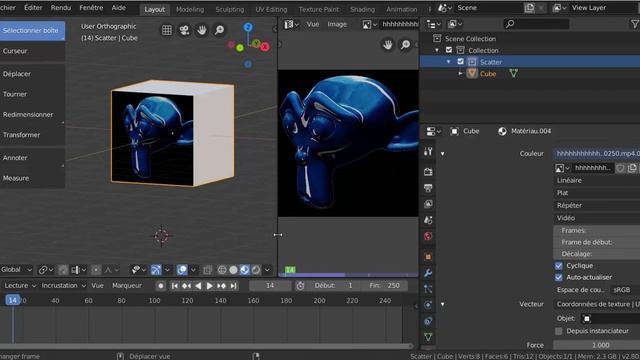Open the View Layer properties tab

428,204
